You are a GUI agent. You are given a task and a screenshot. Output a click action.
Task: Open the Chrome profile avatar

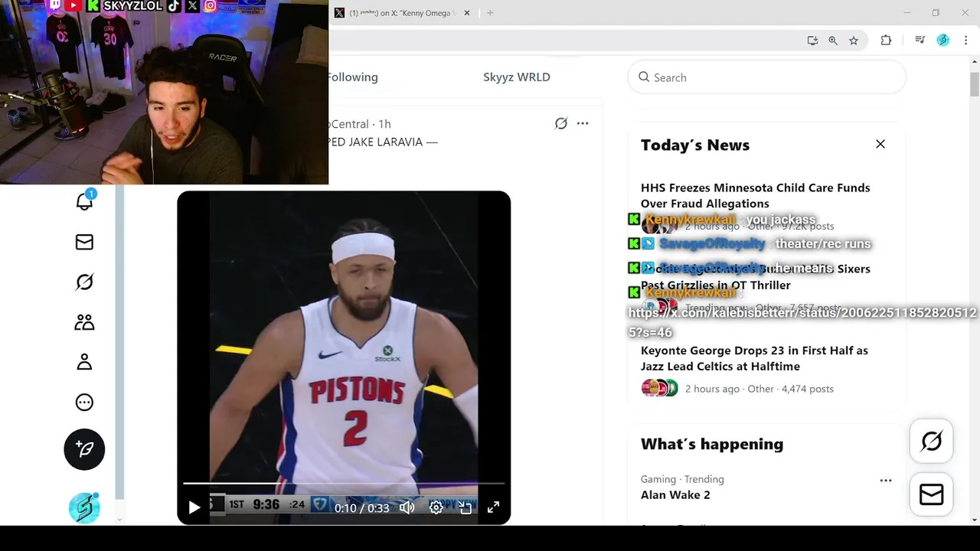click(943, 41)
